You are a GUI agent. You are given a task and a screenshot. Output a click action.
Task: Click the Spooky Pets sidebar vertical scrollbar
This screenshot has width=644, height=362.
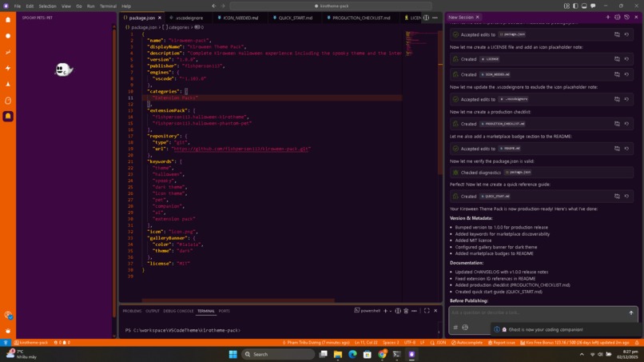[114, 173]
